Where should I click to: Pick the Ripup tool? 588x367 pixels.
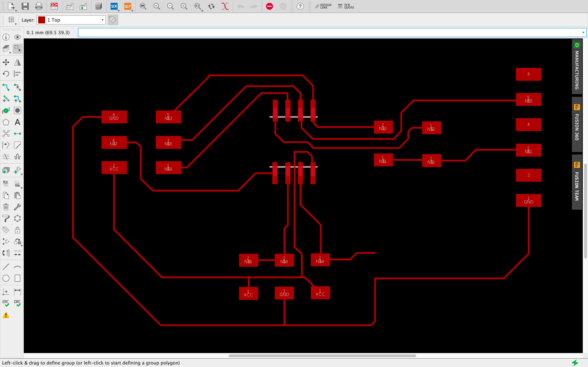(x=17, y=87)
